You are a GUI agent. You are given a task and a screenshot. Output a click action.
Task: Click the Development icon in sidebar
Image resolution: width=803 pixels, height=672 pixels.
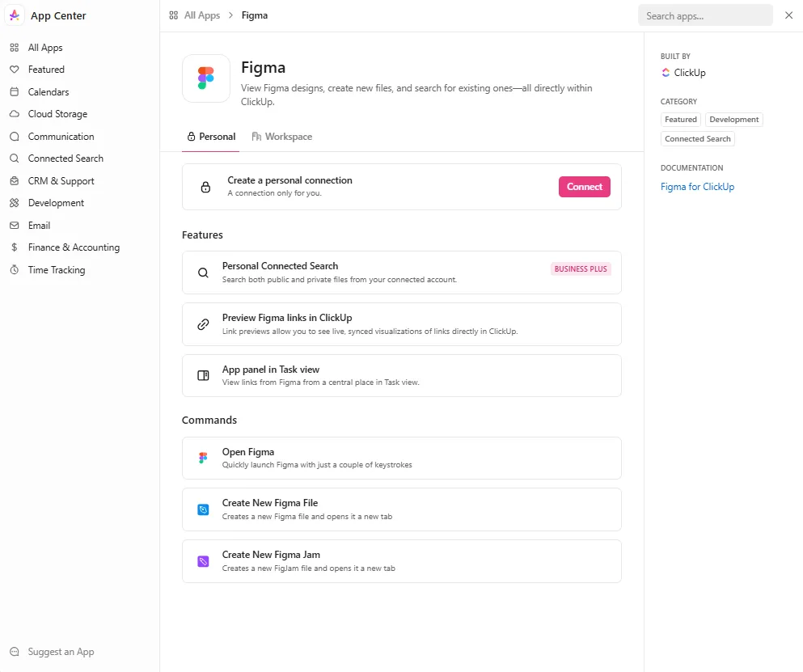coord(15,203)
